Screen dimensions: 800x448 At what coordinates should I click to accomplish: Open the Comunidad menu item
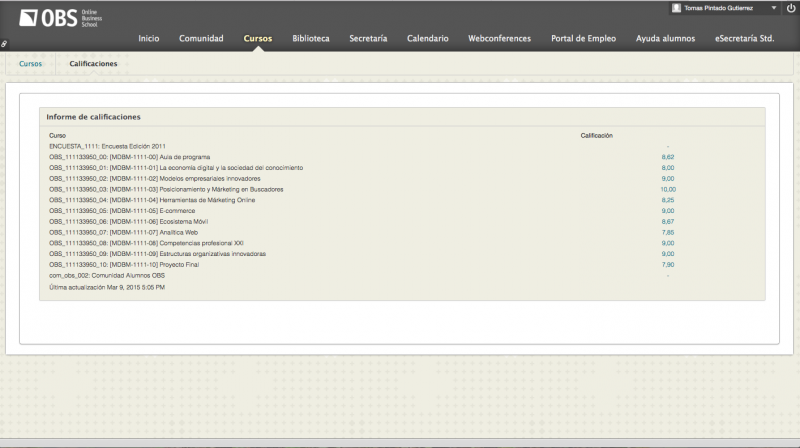pyautogui.click(x=201, y=39)
